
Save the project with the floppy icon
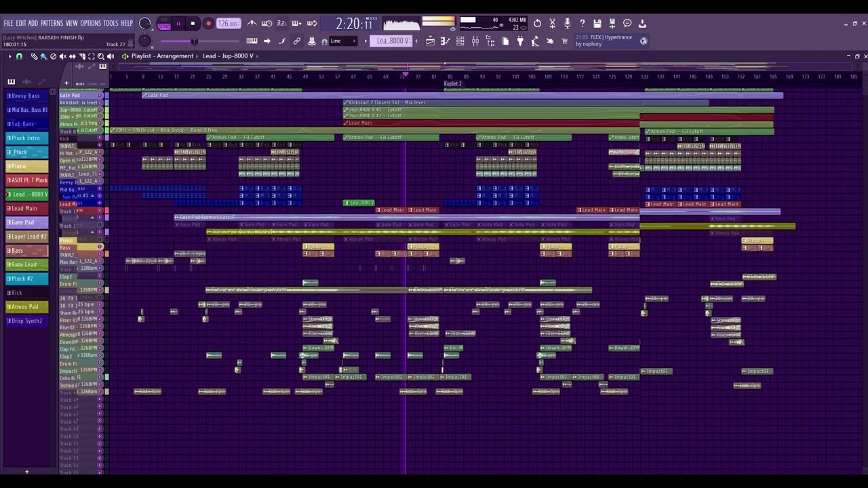(597, 24)
